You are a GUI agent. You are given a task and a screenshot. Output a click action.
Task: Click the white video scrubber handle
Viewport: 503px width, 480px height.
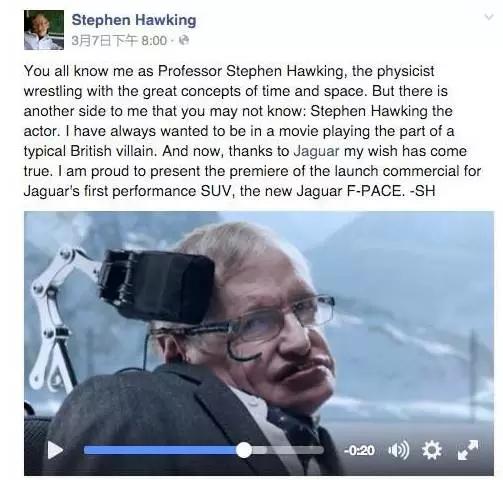tap(244, 450)
